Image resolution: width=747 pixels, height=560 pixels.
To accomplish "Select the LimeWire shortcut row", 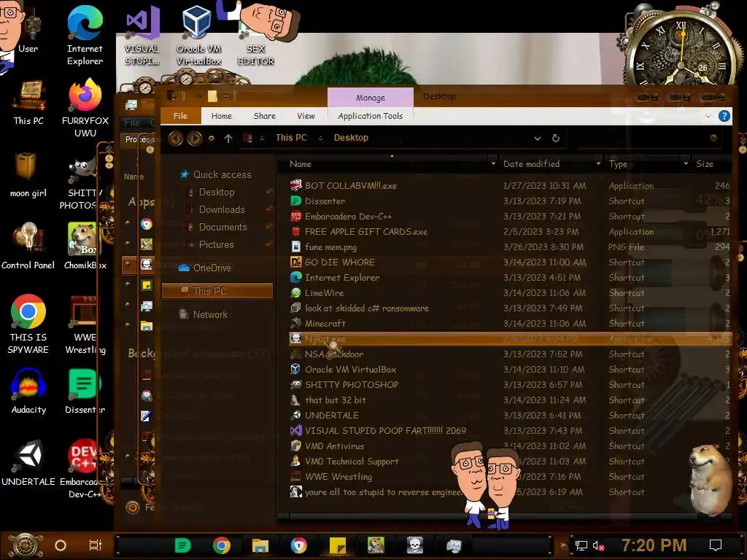I will coord(510,293).
